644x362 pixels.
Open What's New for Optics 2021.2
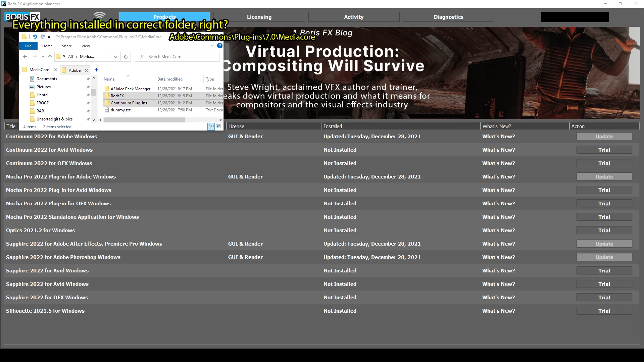tap(498, 230)
